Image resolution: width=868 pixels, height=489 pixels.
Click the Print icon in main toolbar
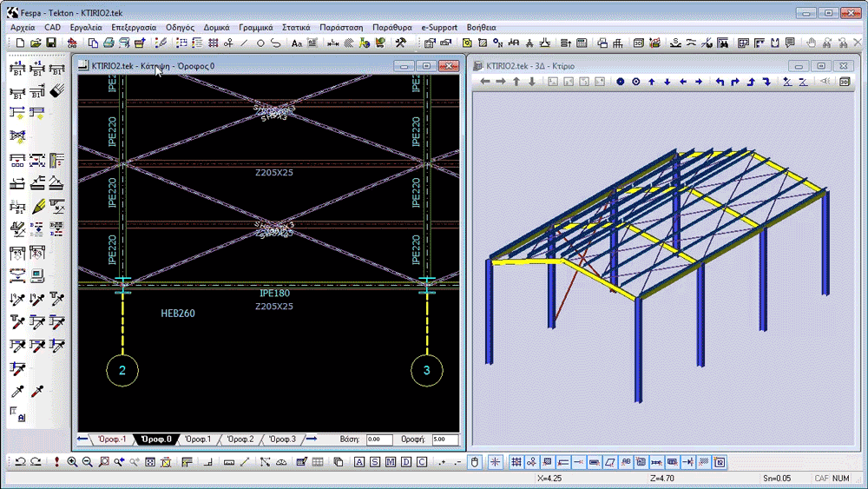pos(108,43)
